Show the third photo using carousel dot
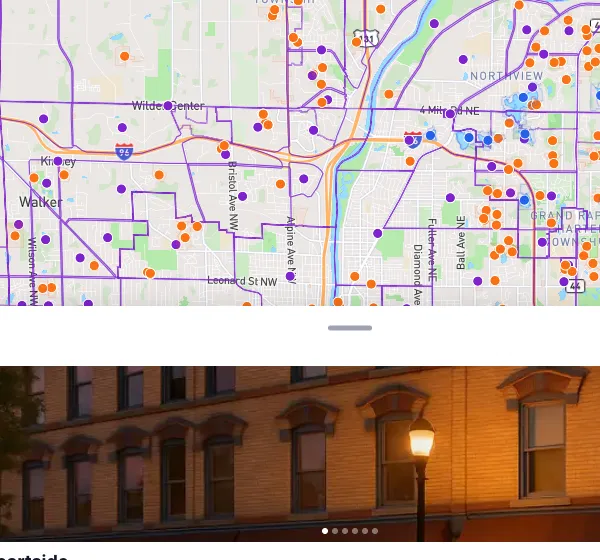Viewport: 600px width, 560px height. tap(345, 531)
